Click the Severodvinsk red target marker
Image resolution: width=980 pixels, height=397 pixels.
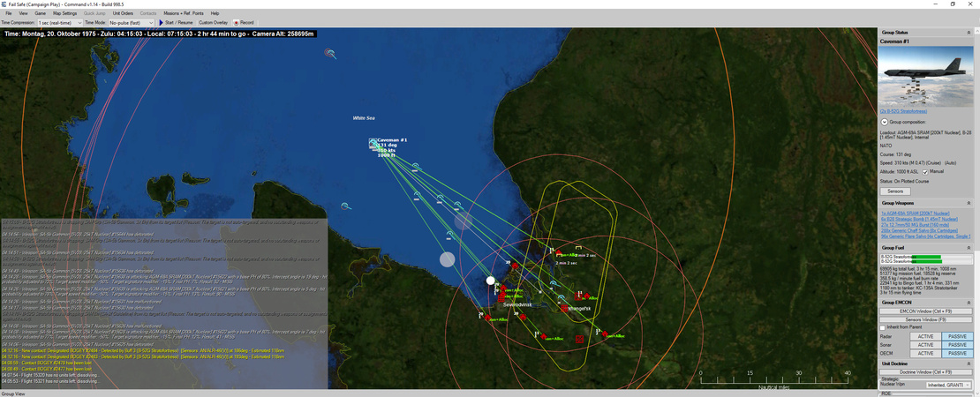(x=501, y=297)
